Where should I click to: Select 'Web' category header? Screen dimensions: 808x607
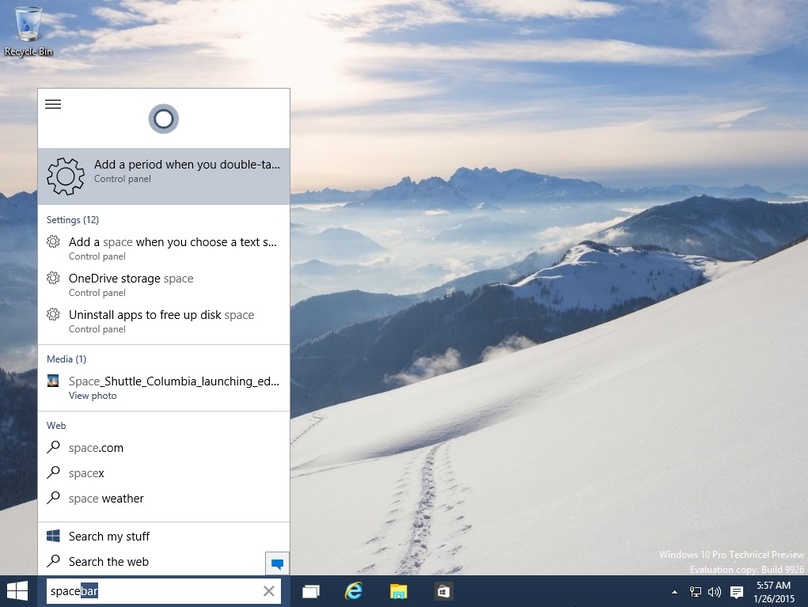[x=56, y=426]
